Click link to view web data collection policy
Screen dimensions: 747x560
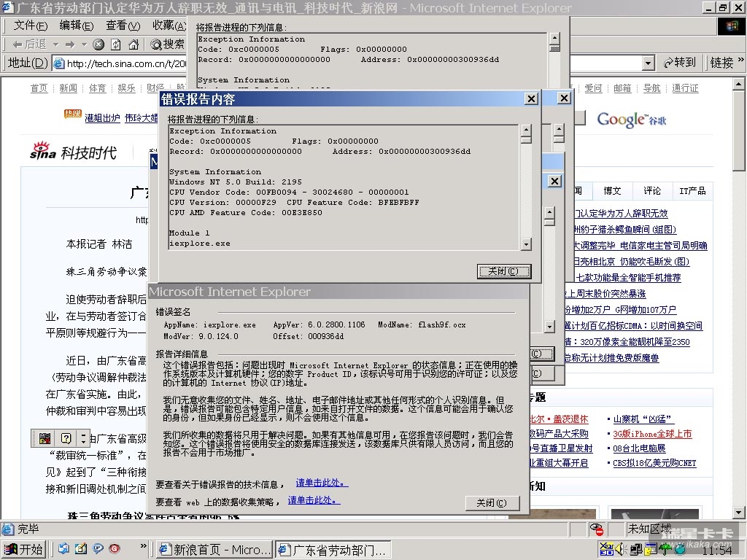pyautogui.click(x=314, y=500)
